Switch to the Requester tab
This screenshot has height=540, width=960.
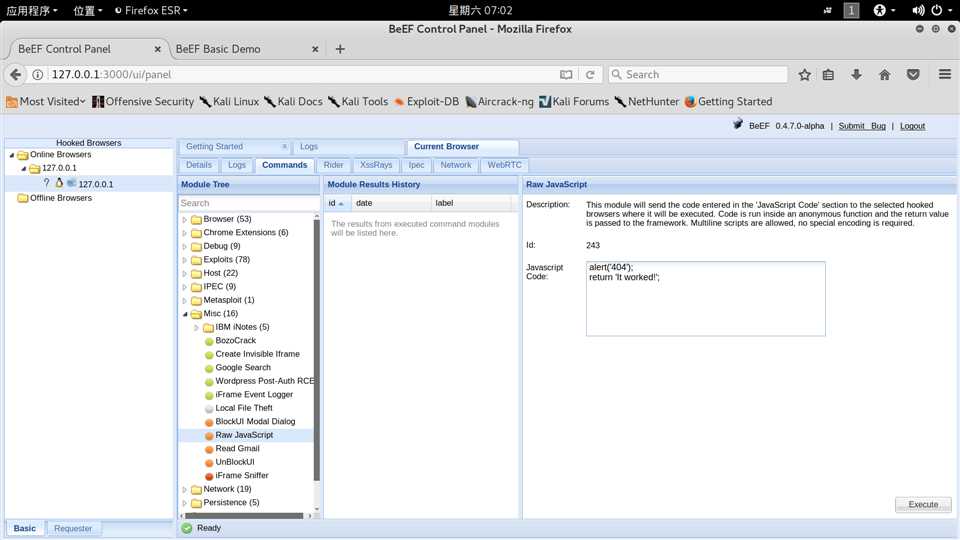(x=73, y=528)
